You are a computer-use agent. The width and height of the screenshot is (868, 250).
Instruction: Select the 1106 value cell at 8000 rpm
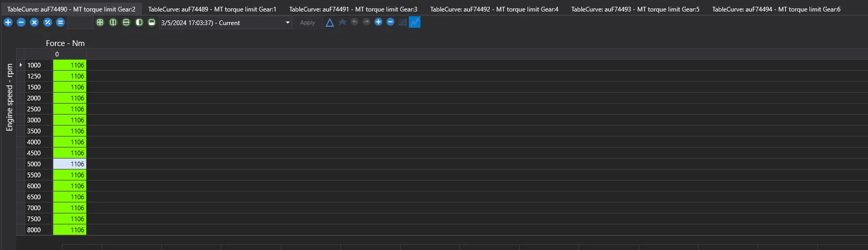(x=69, y=230)
